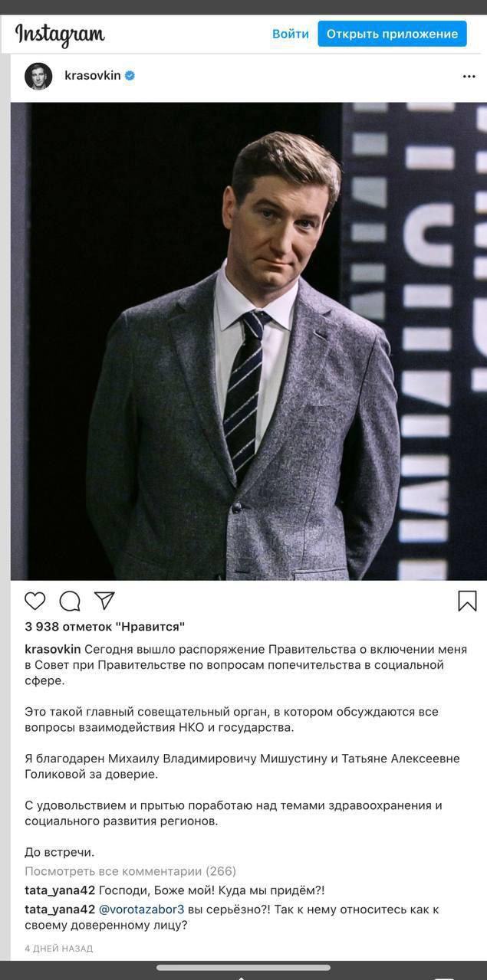The image size is (487, 980).
Task: Open krasovkin profile avatar
Action: (38, 76)
